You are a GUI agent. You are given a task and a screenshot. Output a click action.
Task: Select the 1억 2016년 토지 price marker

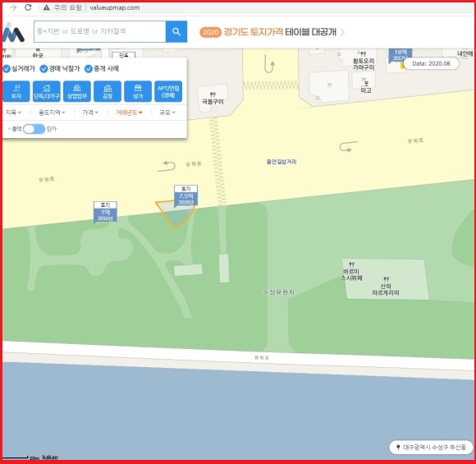(x=105, y=212)
